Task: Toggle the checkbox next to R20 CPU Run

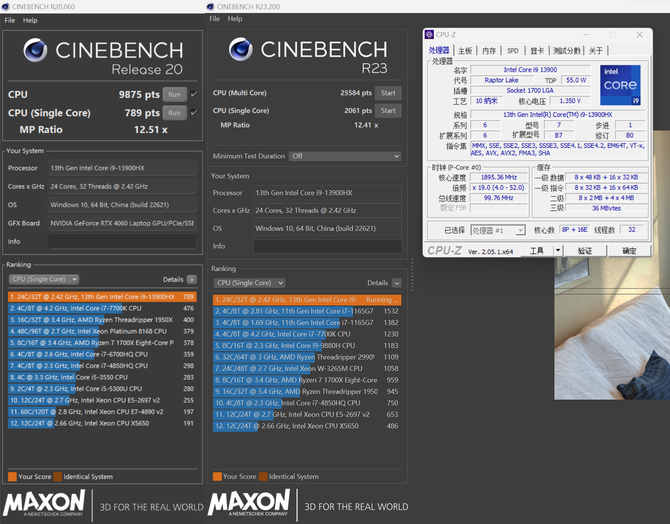Action: [194, 94]
